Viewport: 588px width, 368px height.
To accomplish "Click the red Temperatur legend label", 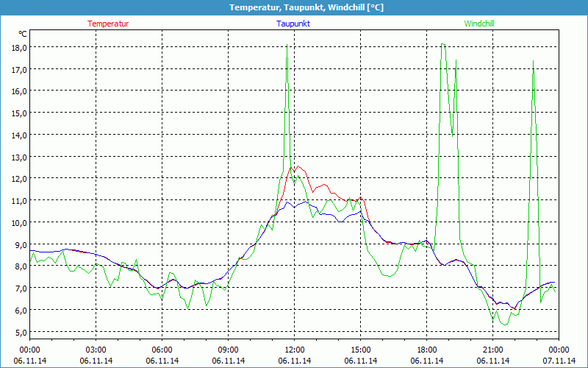I will point(108,24).
